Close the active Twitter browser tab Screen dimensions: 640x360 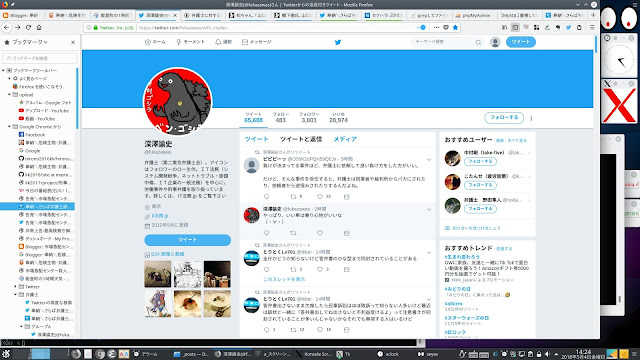click(175, 15)
